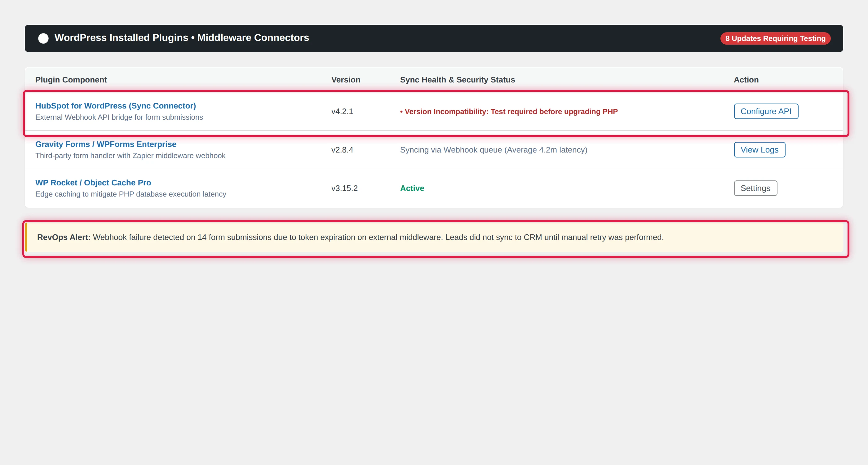
Task: Click the Configure API button
Action: coord(766,111)
